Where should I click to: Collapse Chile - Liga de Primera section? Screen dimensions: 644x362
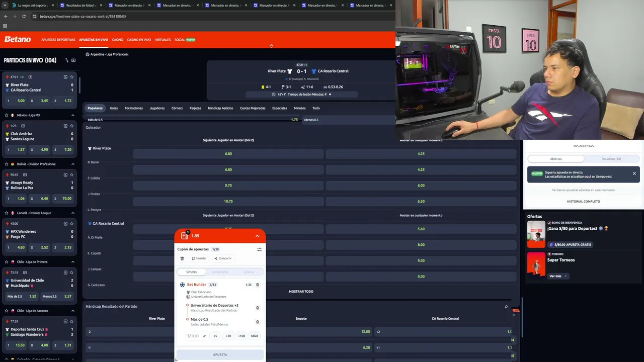[x=73, y=262]
